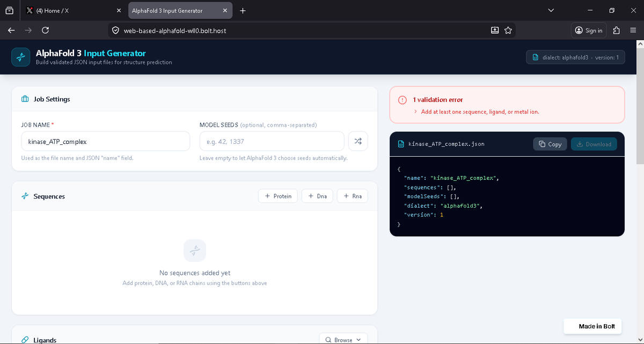Click "No sequences added yet" text
644x344 pixels.
tap(195, 273)
